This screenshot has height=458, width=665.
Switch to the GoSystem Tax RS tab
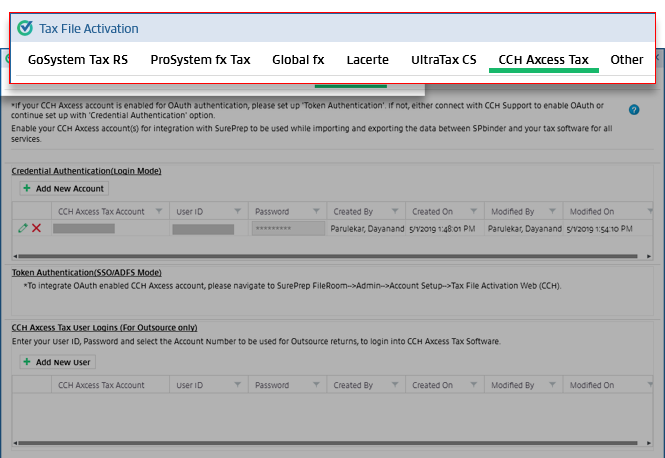[x=78, y=60]
